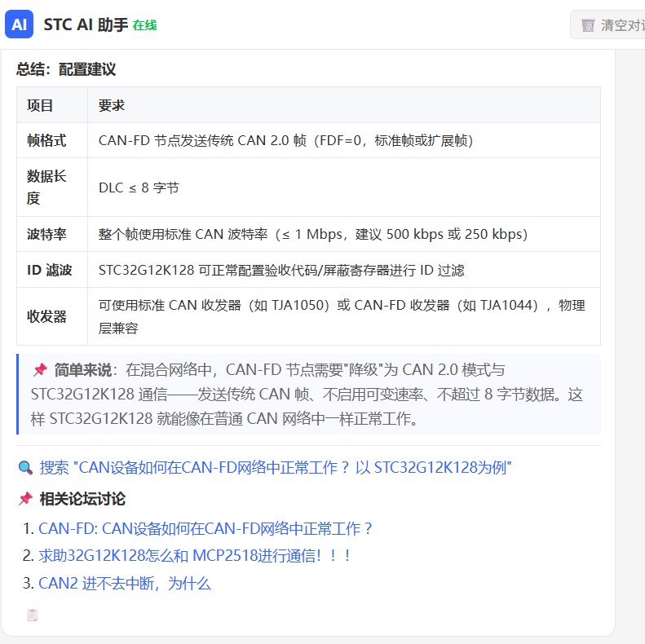Click the 帧格式 row label
645x644 pixels.
point(46,141)
